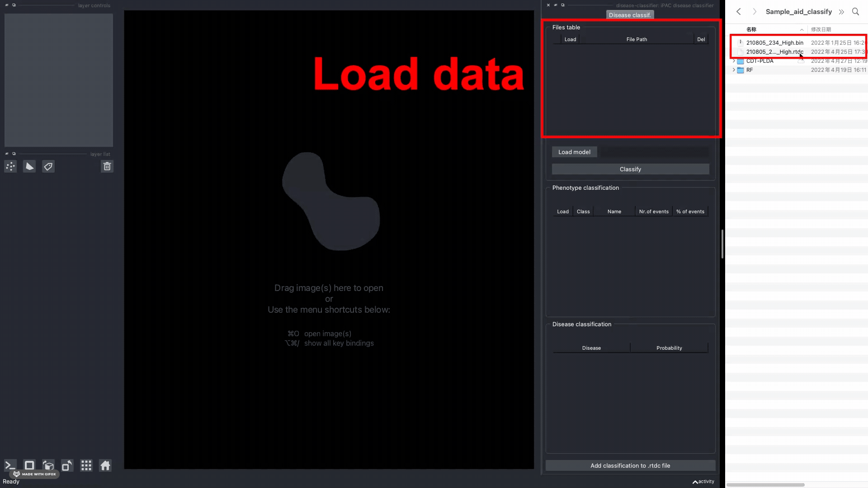Viewport: 868px width, 488px height.
Task: Create new shapes layer
Action: 29,167
